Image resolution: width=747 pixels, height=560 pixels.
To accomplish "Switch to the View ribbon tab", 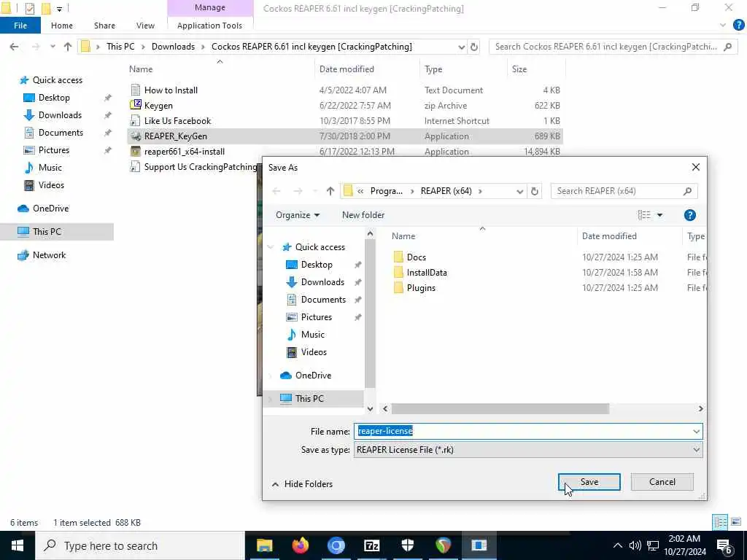I will click(x=145, y=26).
